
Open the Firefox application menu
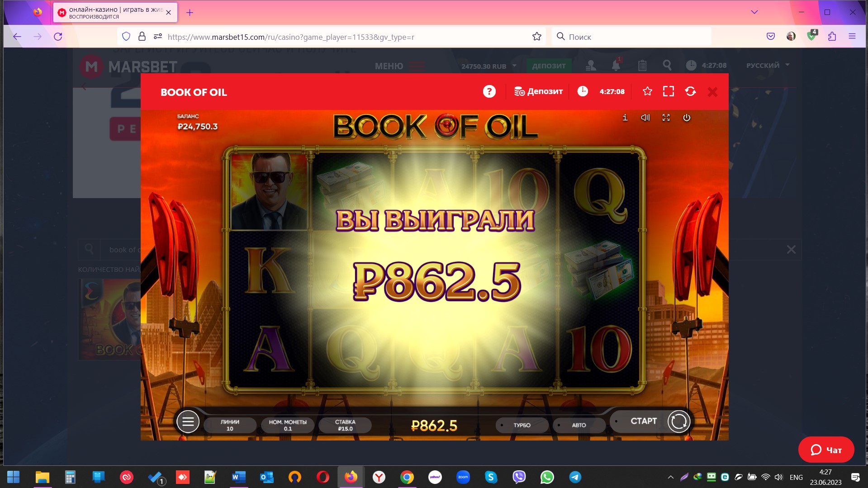pos(852,37)
